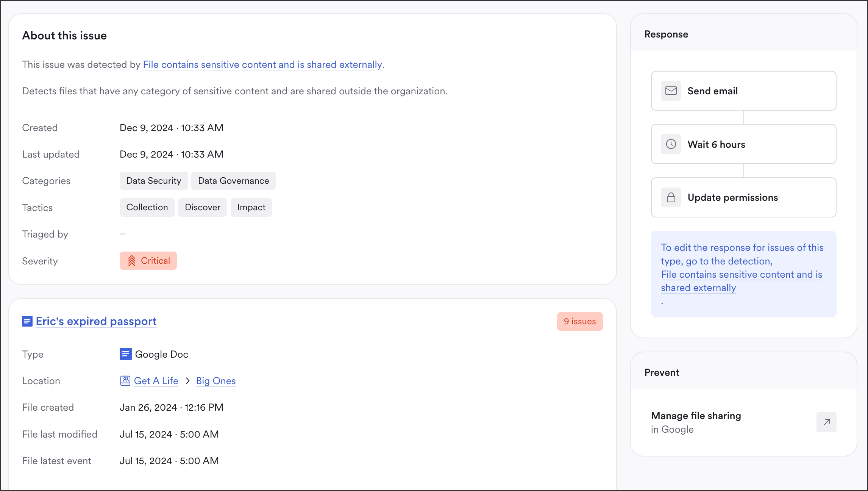Screen dimensions: 868x491
Task: Click the Data Security category tag
Action: 154,181
